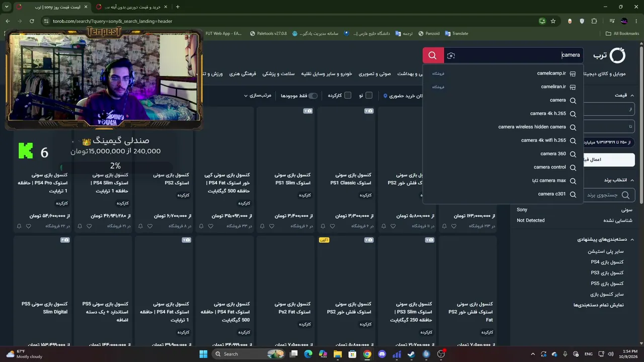Click the store icon beside cameliran.ir
This screenshot has width=644, height=362.
[x=573, y=87]
